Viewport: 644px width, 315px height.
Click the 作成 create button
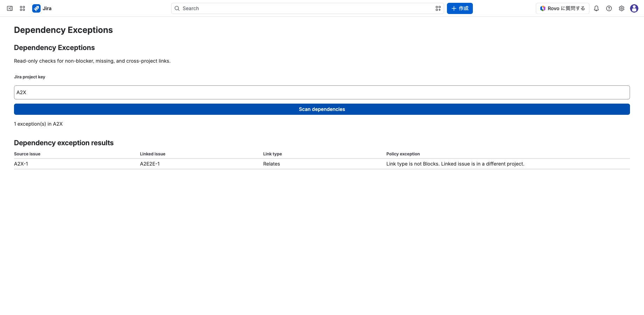pos(460,8)
